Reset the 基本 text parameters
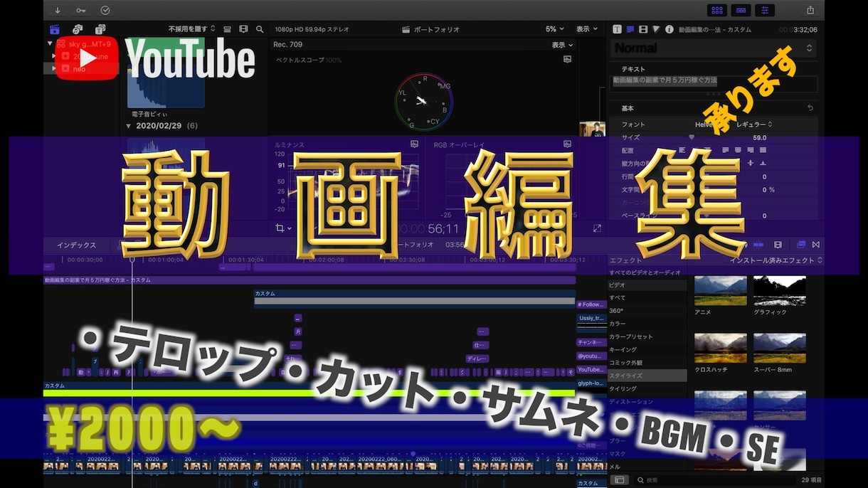 click(810, 108)
